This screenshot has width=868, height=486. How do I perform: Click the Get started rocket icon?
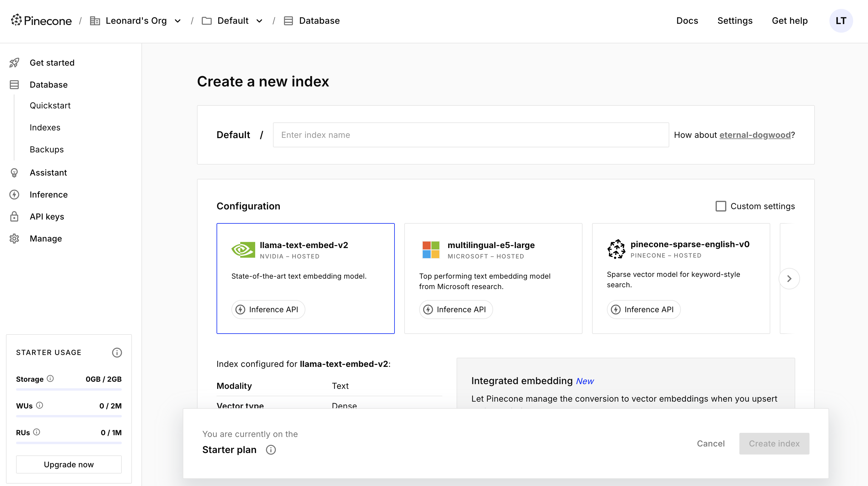coord(14,63)
